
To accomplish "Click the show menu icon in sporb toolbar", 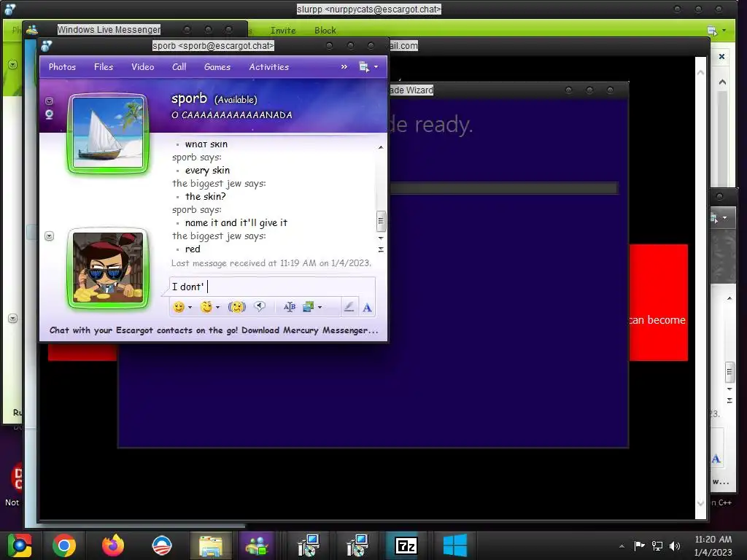I will [x=363, y=67].
